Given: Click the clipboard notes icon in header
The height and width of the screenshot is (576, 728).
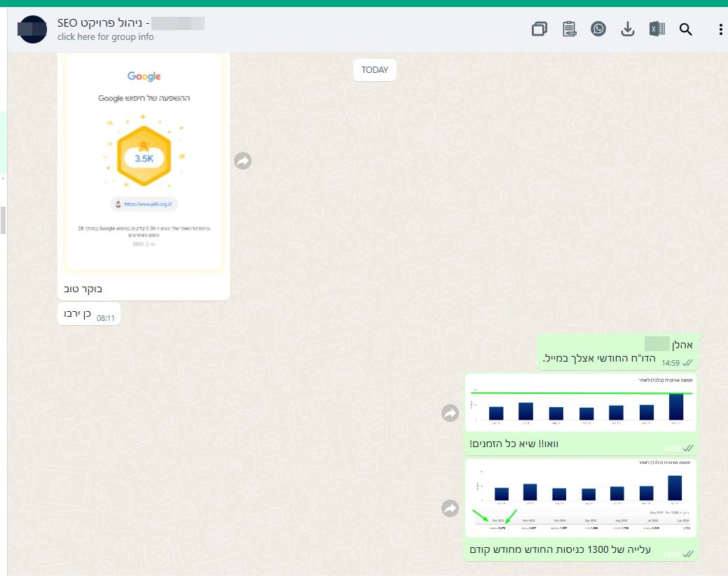Looking at the screenshot, I should (x=569, y=29).
